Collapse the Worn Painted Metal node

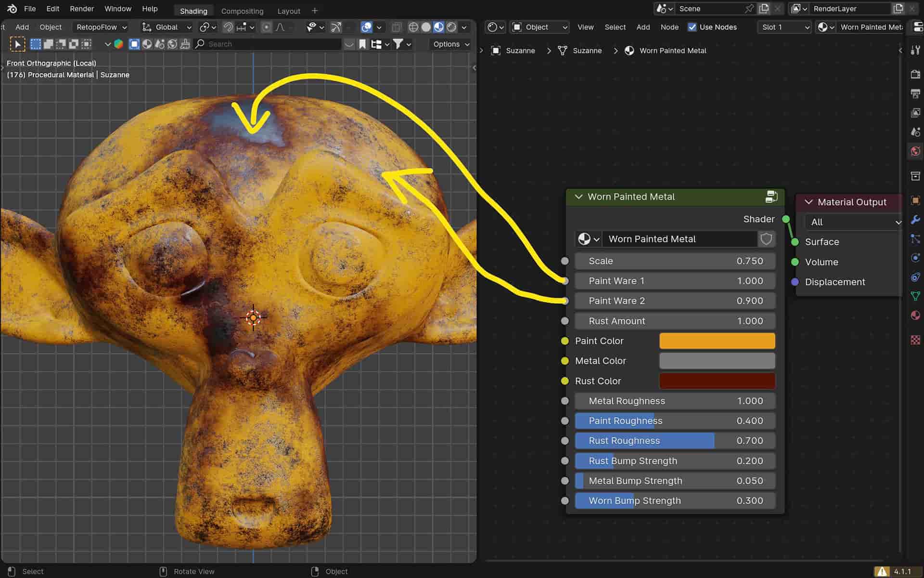(579, 197)
